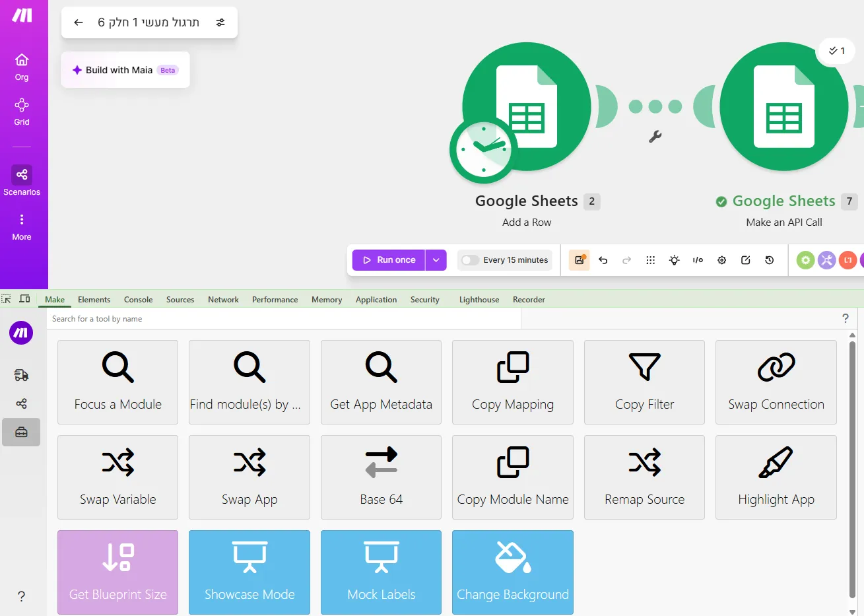Open the Memory tab

(327, 300)
